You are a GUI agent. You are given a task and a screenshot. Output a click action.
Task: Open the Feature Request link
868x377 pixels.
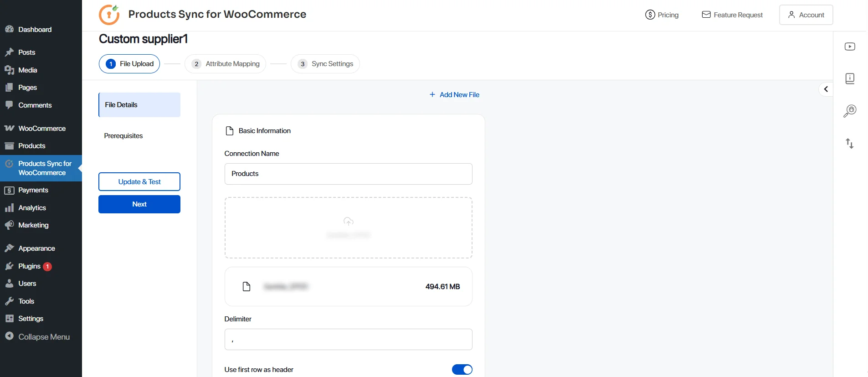pos(732,15)
